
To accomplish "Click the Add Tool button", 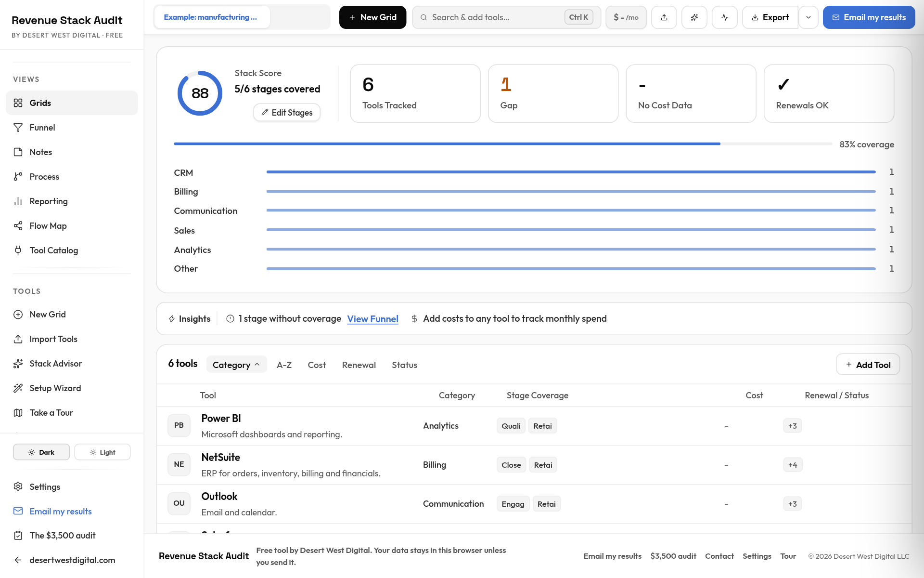I will coord(868,365).
